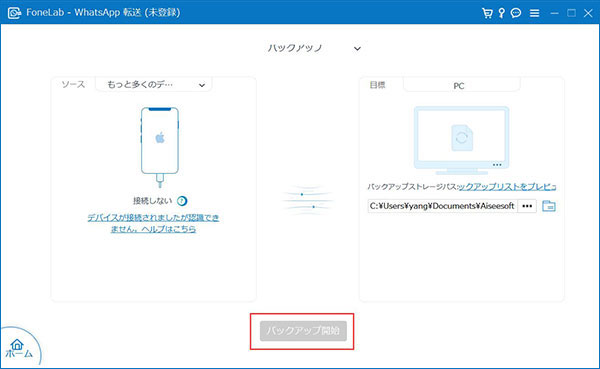This screenshot has height=369, width=600.
Task: Open the feedback chat bubble icon
Action: [x=516, y=13]
